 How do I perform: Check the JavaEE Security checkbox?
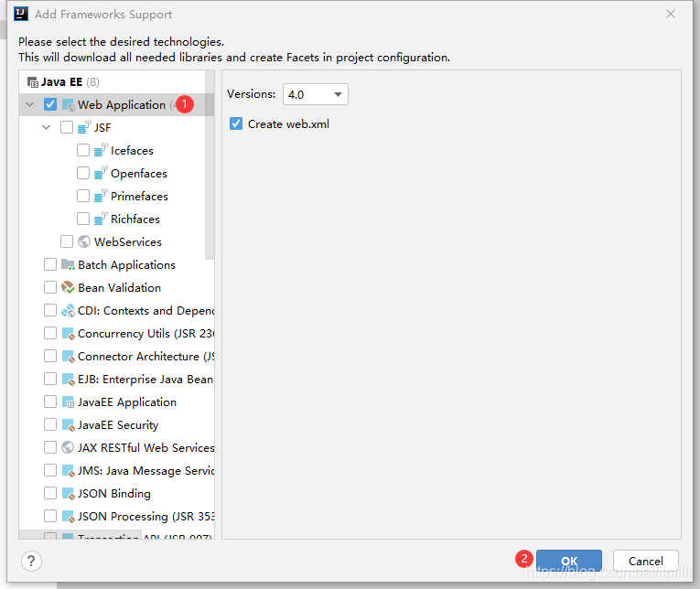pyautogui.click(x=50, y=424)
